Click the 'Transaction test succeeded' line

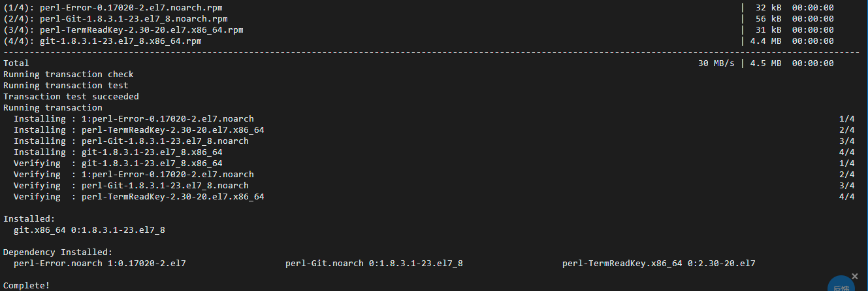tap(71, 96)
